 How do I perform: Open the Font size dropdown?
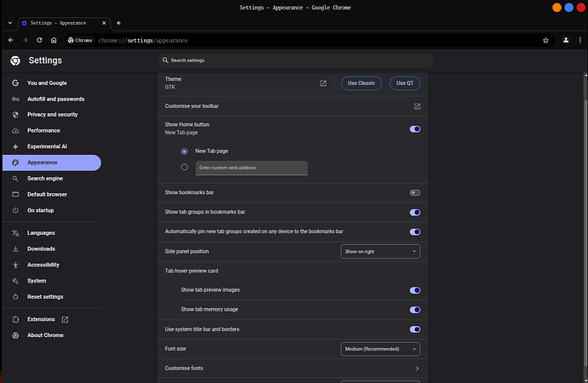coord(380,349)
